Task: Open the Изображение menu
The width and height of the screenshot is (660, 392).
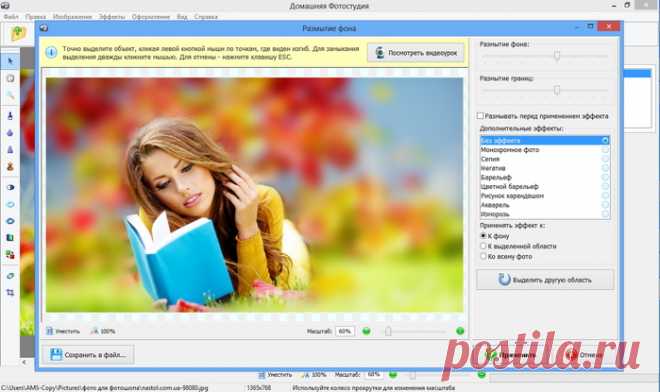Action: tap(72, 17)
